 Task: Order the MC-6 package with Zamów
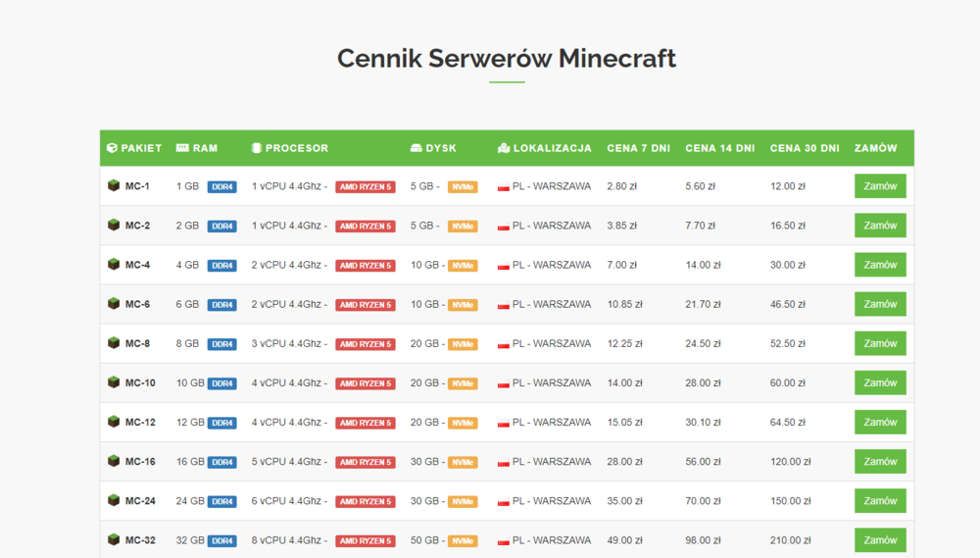pos(880,304)
